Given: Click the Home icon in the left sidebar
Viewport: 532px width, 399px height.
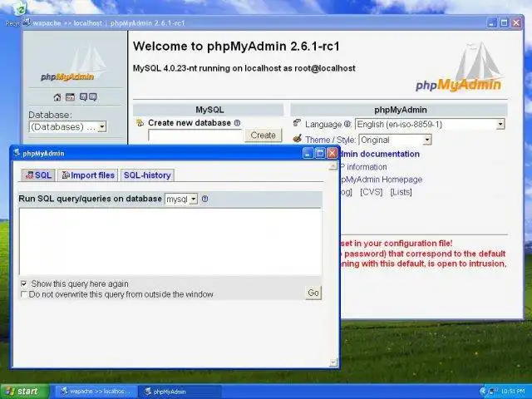Looking at the screenshot, I should pyautogui.click(x=57, y=97).
